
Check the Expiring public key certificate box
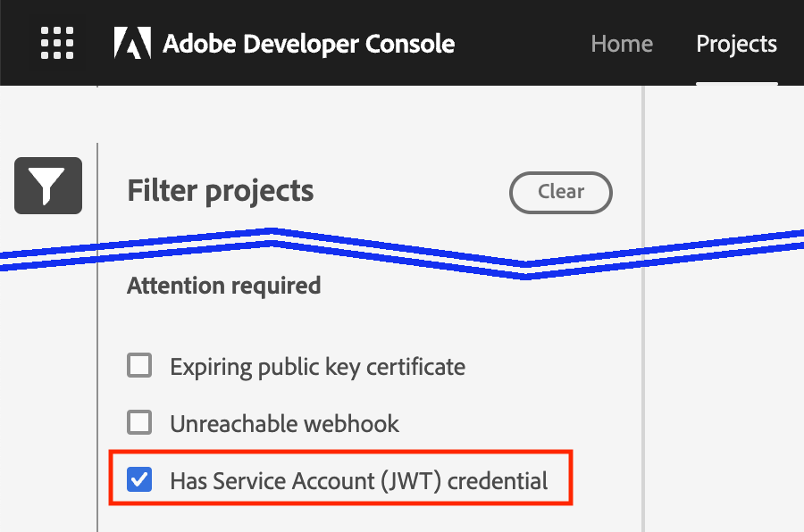pyautogui.click(x=139, y=365)
